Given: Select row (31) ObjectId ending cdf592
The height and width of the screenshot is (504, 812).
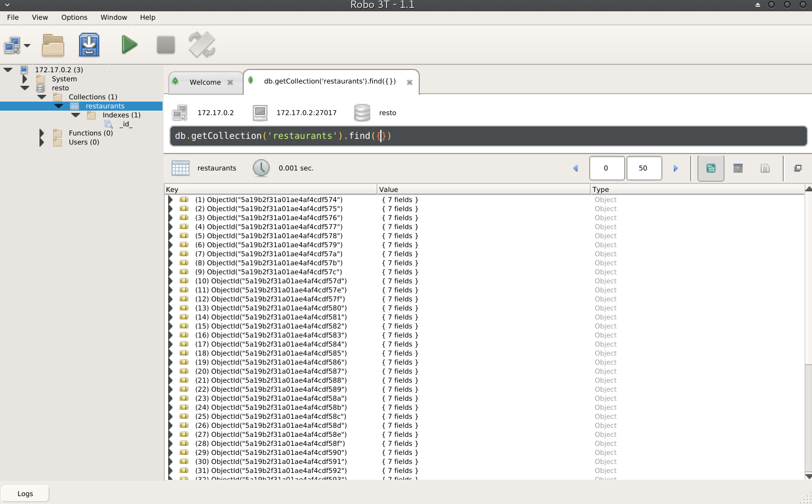Looking at the screenshot, I should pos(485,471).
